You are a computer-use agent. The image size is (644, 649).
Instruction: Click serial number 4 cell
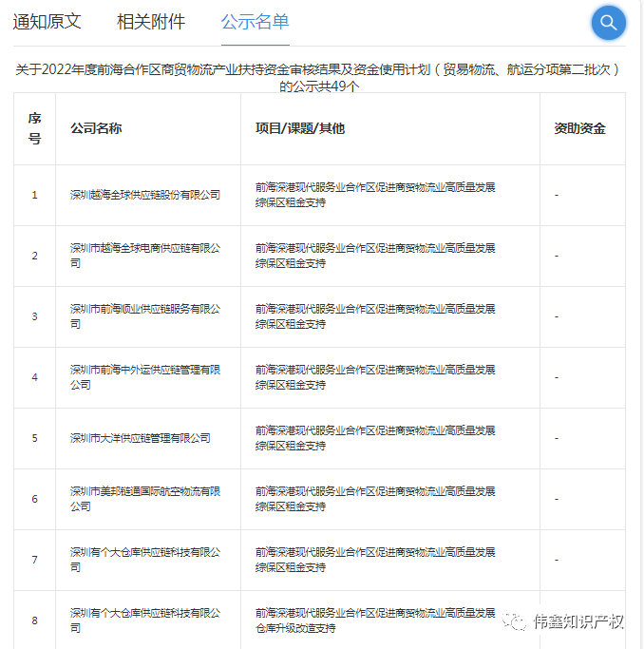pos(35,377)
